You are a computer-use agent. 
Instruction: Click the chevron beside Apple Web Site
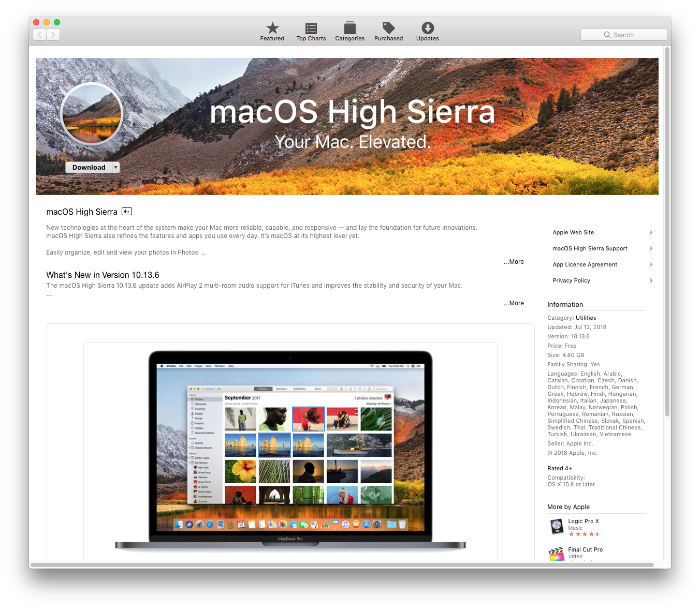tap(651, 232)
